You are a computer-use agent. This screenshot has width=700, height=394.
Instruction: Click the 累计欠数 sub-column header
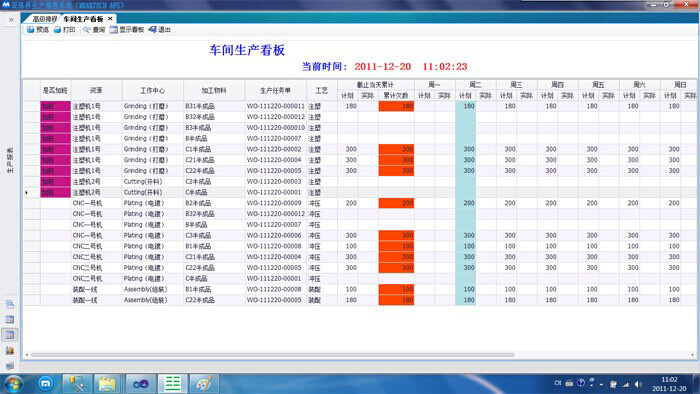click(396, 95)
